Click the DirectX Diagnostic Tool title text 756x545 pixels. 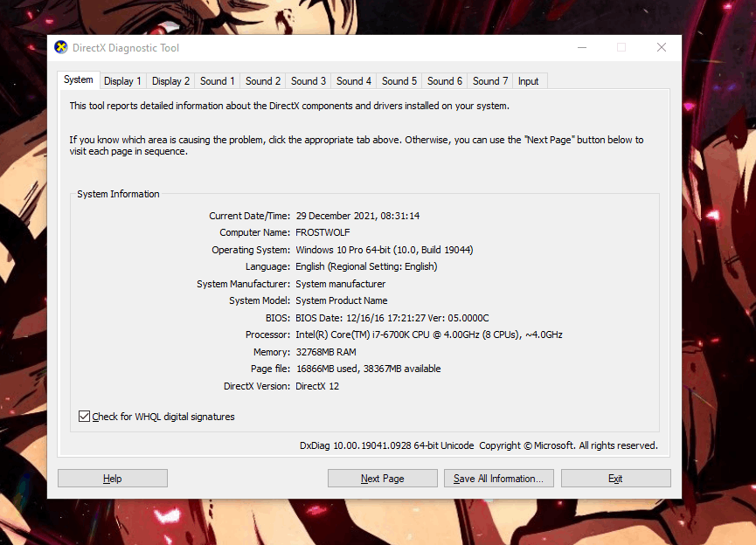tap(126, 48)
